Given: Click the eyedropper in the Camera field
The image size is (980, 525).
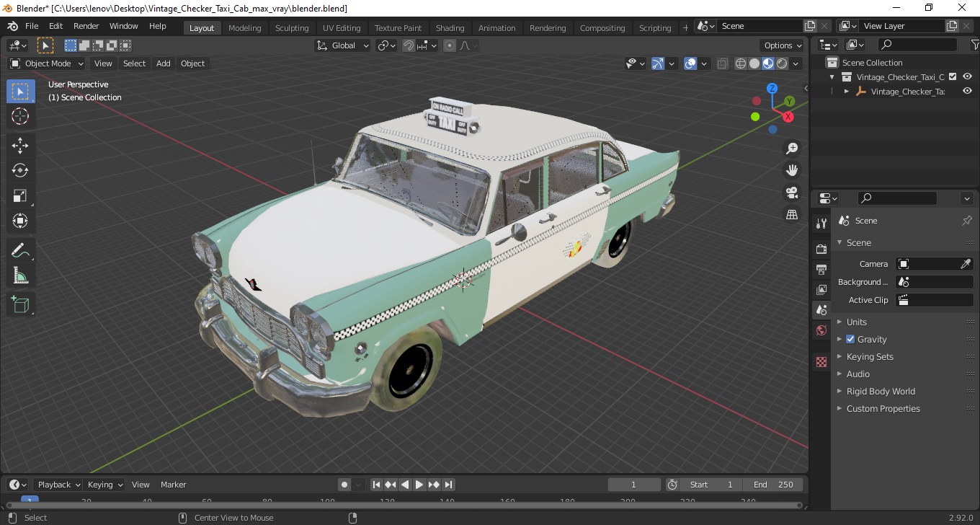Looking at the screenshot, I should click(966, 264).
